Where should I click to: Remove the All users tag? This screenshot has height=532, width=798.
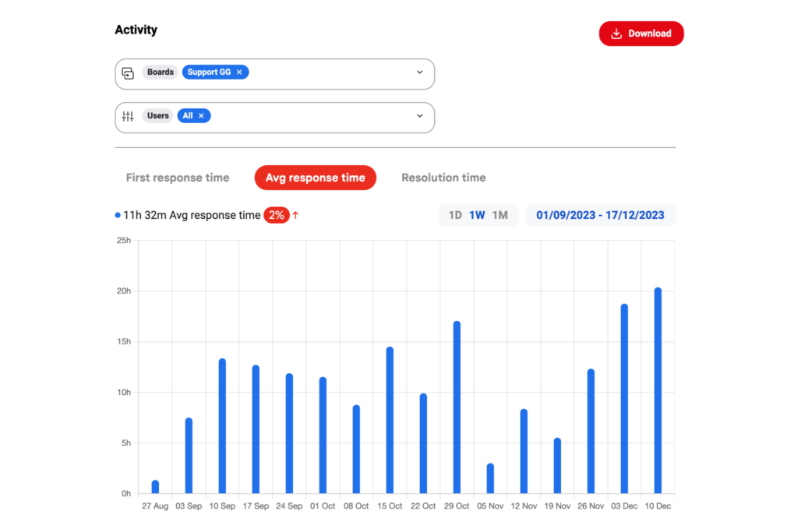click(202, 116)
